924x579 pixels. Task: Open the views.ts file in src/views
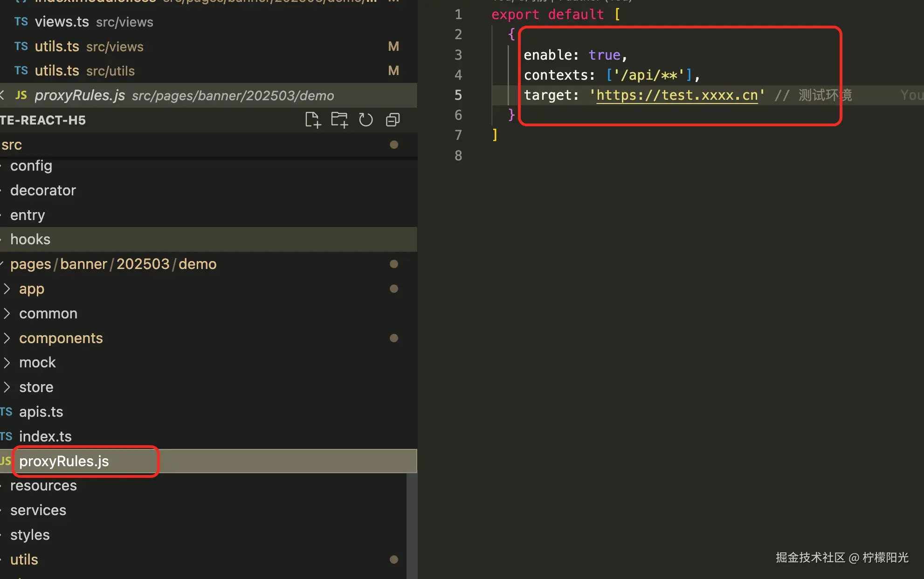pos(62,22)
